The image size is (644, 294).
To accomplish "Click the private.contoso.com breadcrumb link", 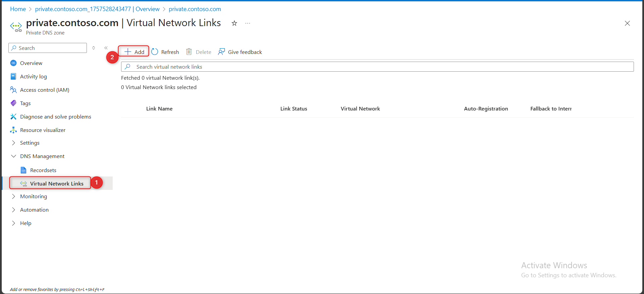I will (195, 9).
